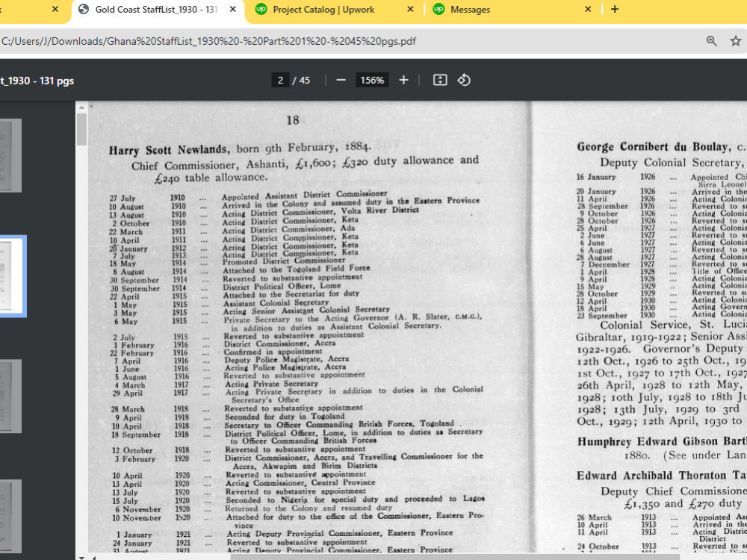This screenshot has height=560, width=747.
Task: Bookmark this page with the star
Action: (736, 41)
